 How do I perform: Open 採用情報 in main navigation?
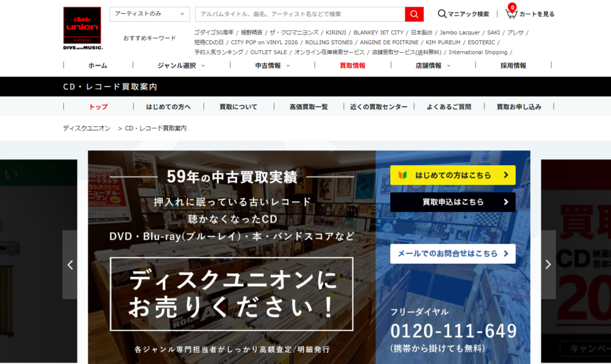coord(513,66)
